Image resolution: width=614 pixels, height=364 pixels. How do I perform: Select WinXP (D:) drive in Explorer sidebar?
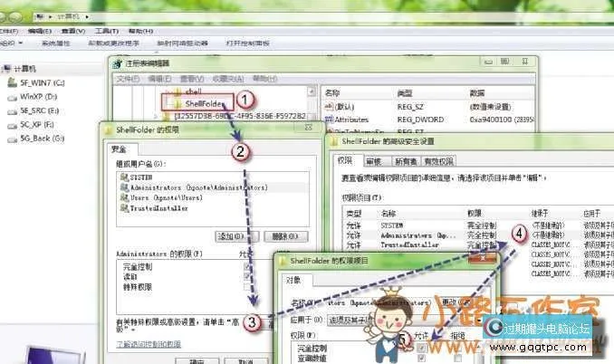33,97
